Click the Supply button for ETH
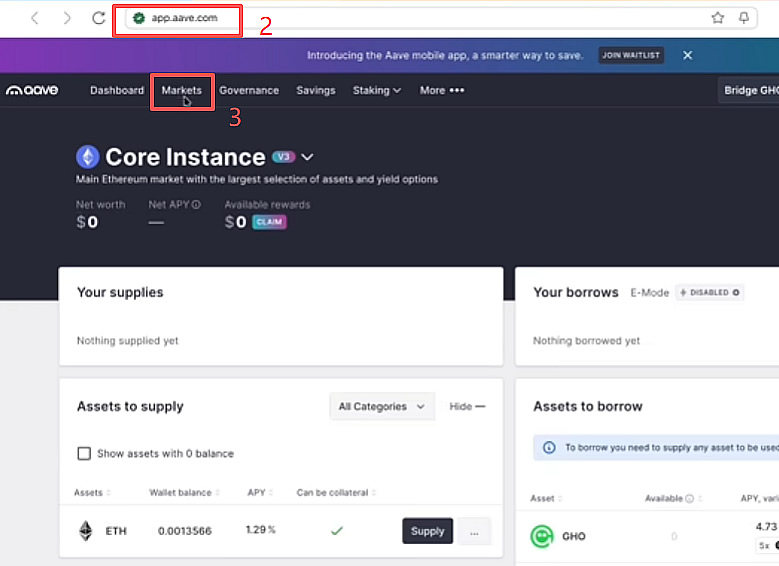The width and height of the screenshot is (779, 566). pyautogui.click(x=427, y=531)
